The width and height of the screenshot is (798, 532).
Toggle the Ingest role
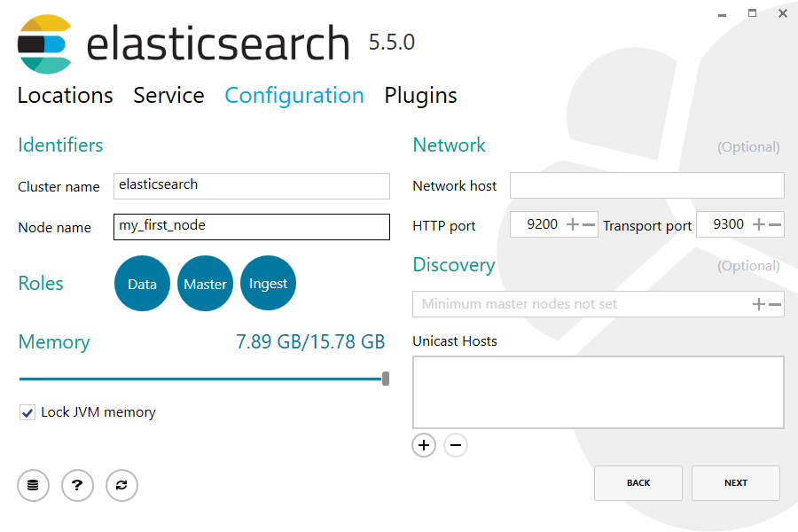(x=268, y=284)
